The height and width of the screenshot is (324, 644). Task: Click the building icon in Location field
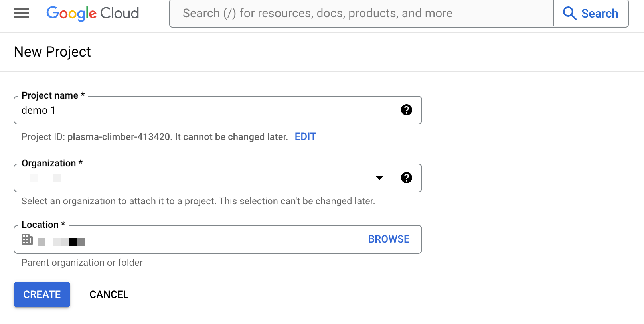[27, 239]
